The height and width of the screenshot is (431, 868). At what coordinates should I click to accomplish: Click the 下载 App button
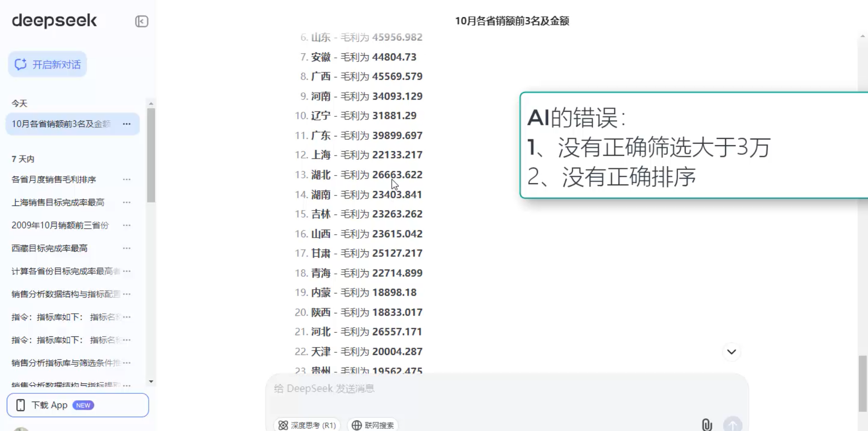click(x=78, y=405)
